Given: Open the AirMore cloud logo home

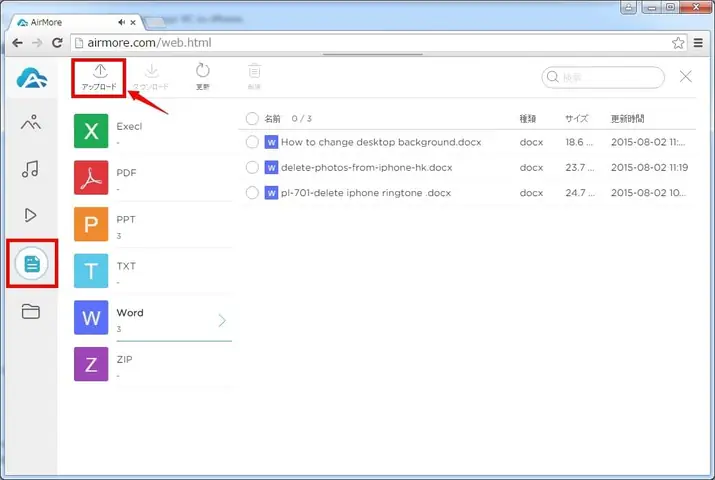Looking at the screenshot, I should (x=31, y=78).
